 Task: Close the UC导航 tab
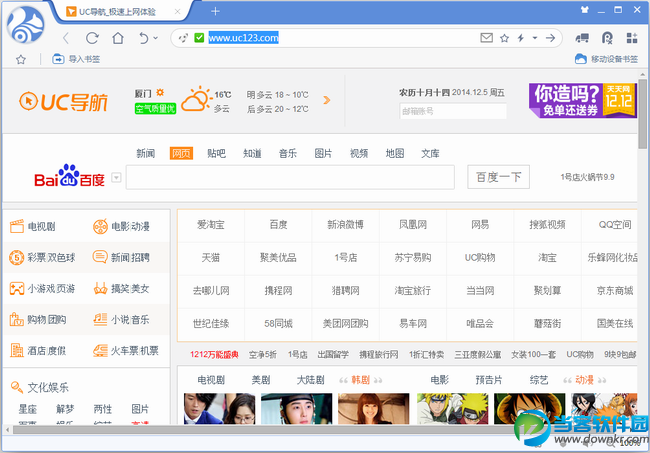coord(177,12)
